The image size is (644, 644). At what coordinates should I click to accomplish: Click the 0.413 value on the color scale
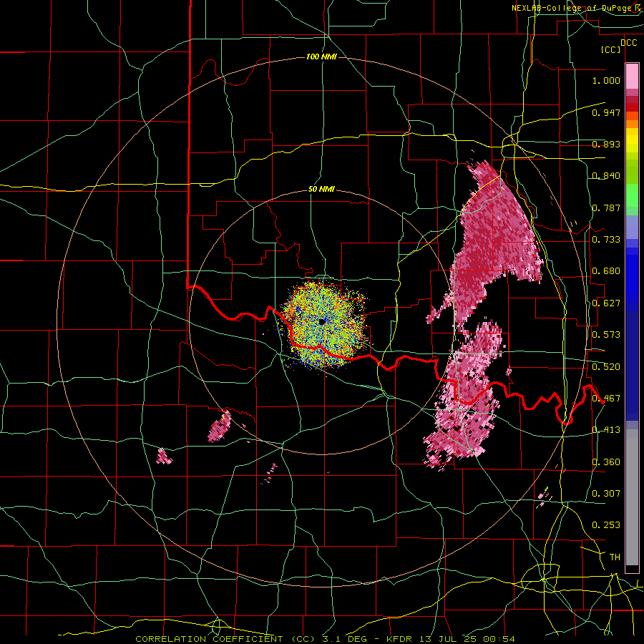606,430
